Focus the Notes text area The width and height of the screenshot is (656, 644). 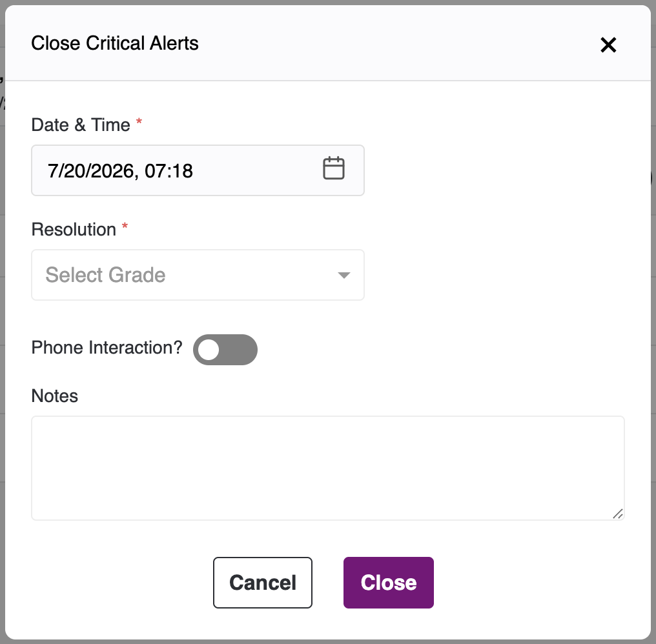pyautogui.click(x=327, y=468)
